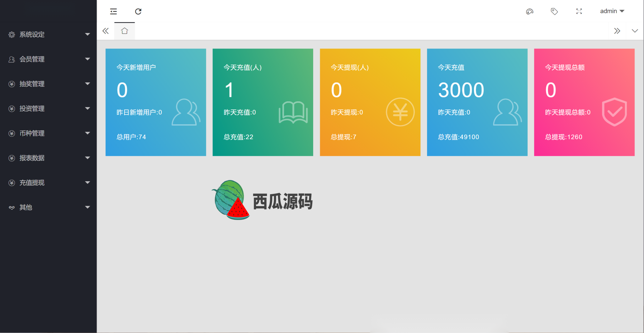Image resolution: width=644 pixels, height=333 pixels.
Task: Open the 抽奖管理 sidebar menu
Action: [x=48, y=84]
